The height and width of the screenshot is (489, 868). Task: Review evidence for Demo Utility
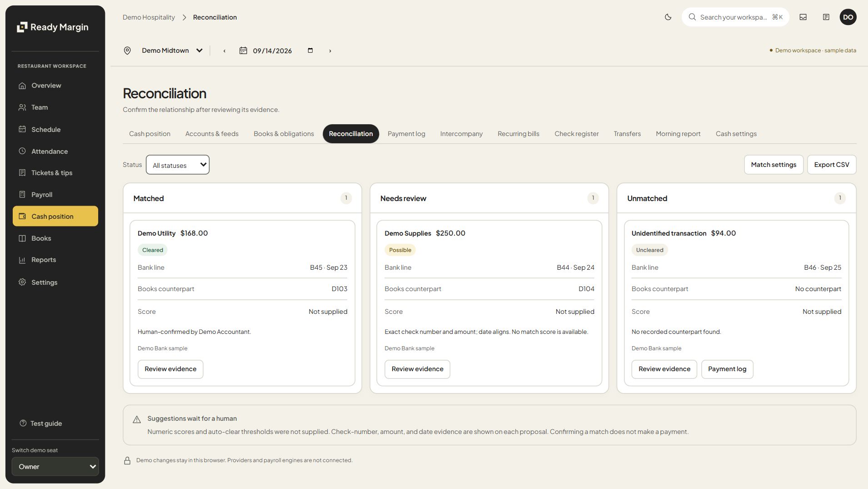(x=170, y=369)
